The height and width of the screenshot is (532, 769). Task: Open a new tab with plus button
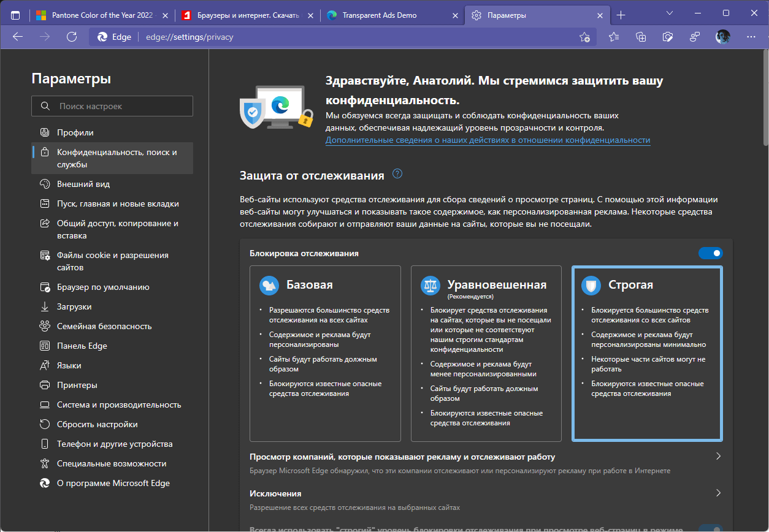pyautogui.click(x=621, y=15)
